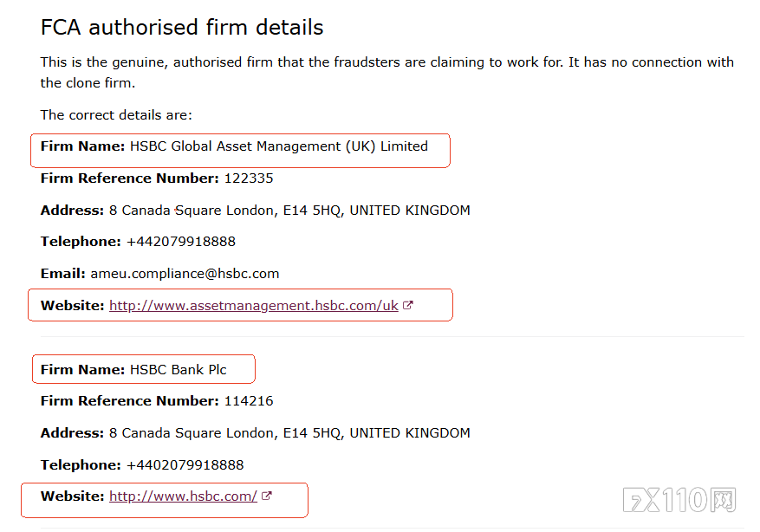Click the "Email:" bold label
Screen dimensions: 760x532
click(63, 274)
